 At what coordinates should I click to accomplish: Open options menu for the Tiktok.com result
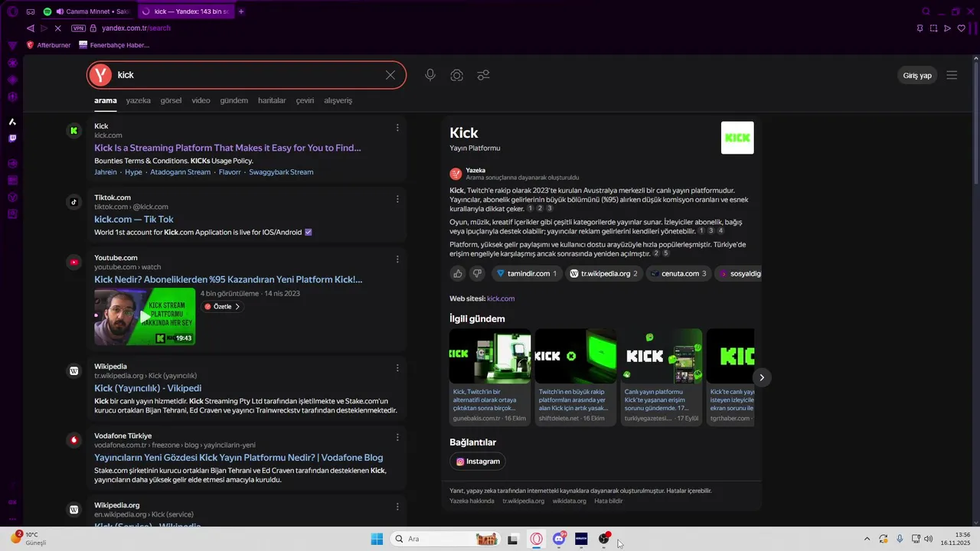[x=397, y=199]
